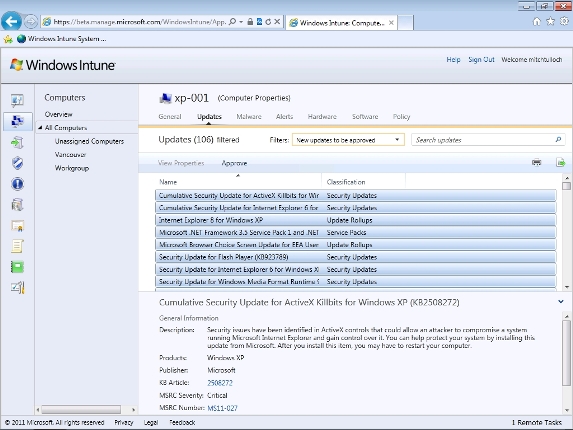Click search magnifier in Search updates box
The height and width of the screenshot is (430, 573).
pos(558,140)
